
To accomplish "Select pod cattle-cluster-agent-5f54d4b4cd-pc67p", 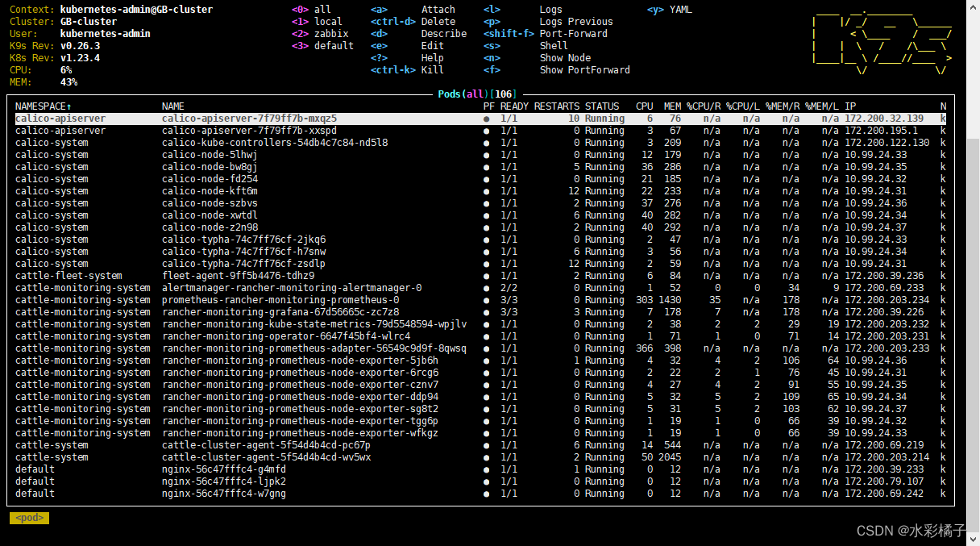I will [480, 445].
